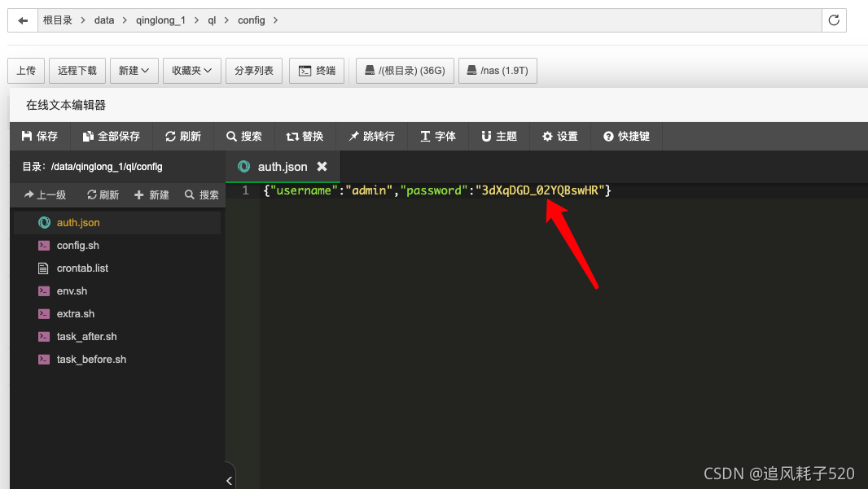
Task: Launch the 终端 terminal
Action: 317,70
